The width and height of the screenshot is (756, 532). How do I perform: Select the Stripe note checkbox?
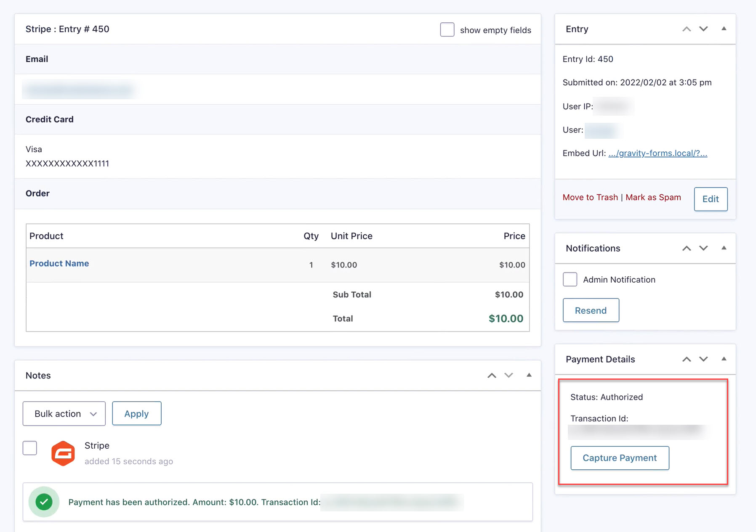tap(30, 448)
